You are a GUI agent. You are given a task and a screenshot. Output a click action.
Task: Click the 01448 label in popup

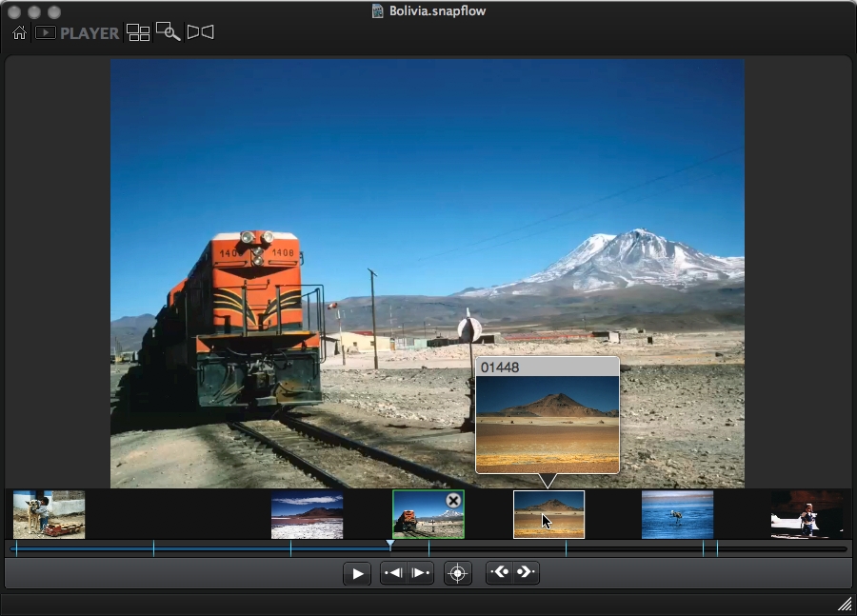[500, 368]
